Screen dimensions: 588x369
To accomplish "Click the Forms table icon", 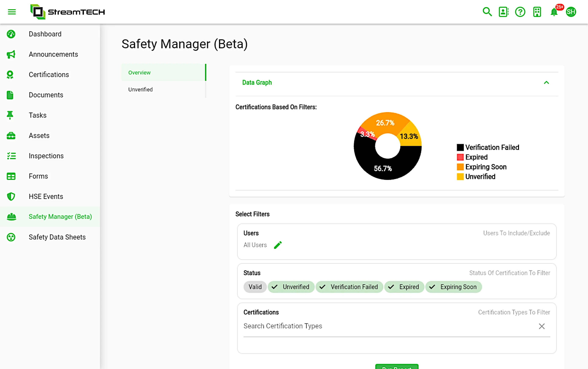I will 11,176.
